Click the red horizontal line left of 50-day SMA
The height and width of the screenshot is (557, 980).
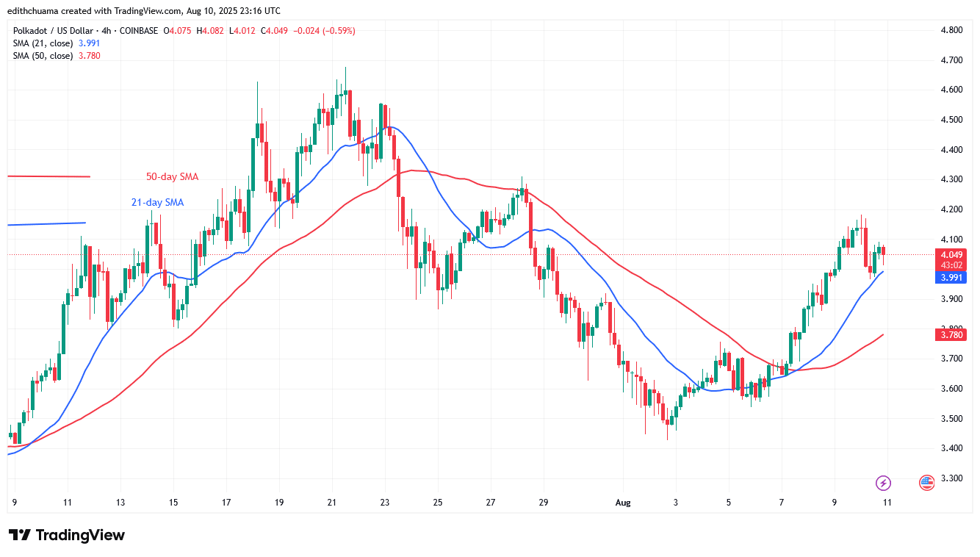pyautogui.click(x=48, y=176)
